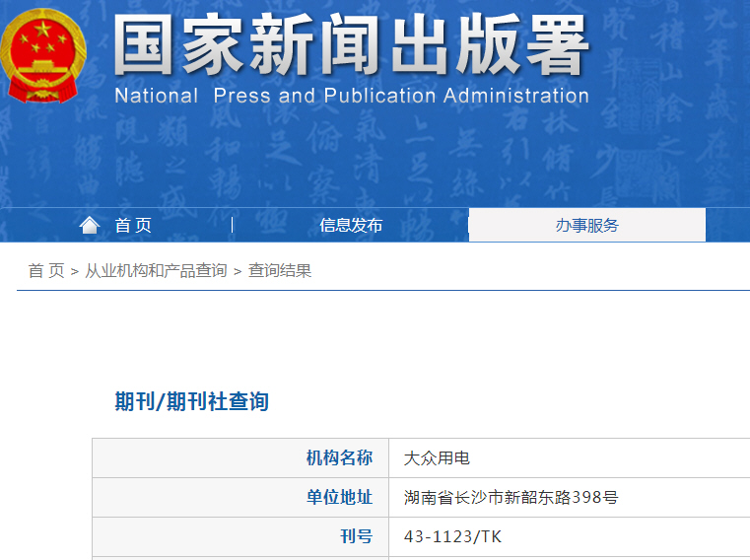Click 查询结果 in the breadcrumb
The width and height of the screenshot is (750, 560).
click(x=280, y=271)
